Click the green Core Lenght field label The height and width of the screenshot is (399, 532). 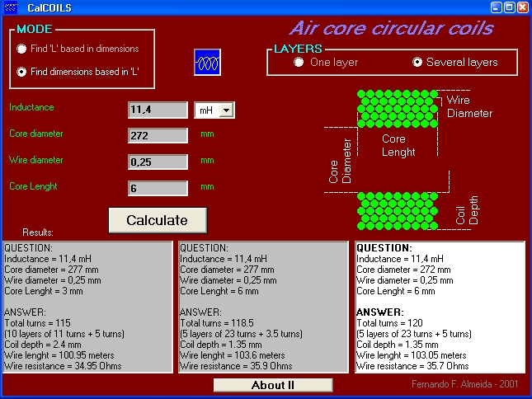pos(33,186)
